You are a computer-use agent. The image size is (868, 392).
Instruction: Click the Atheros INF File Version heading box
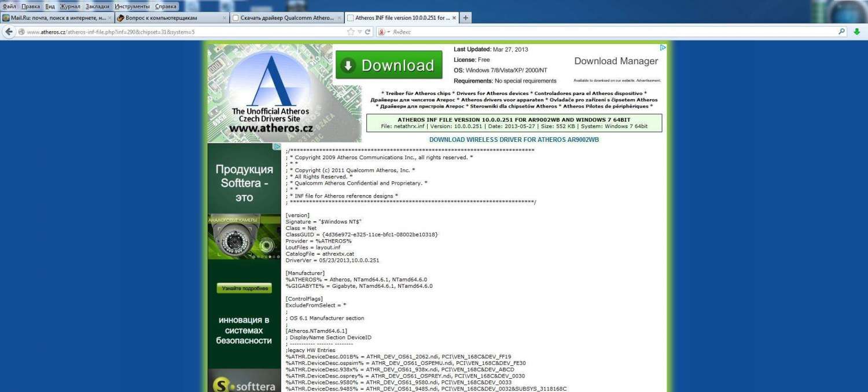pyautogui.click(x=514, y=123)
